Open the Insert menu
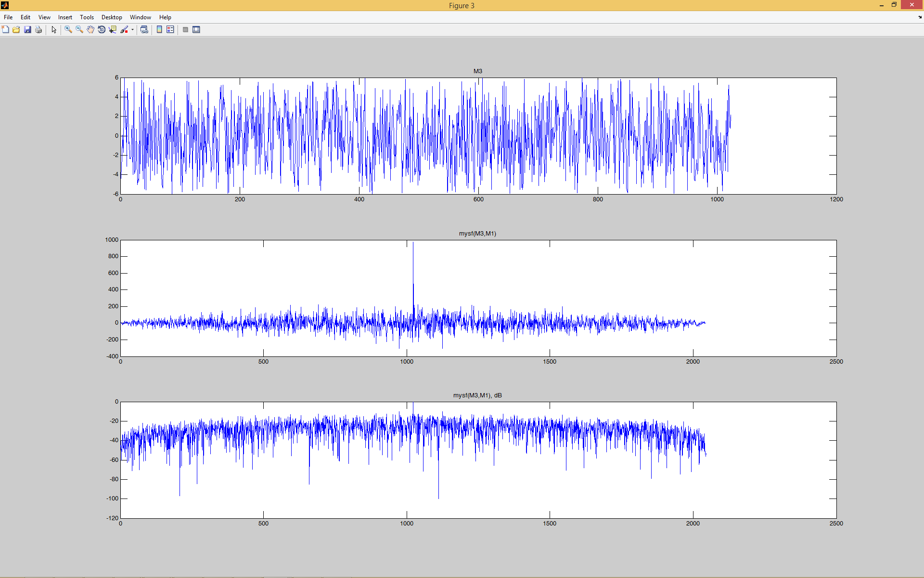This screenshot has width=924, height=578. (x=65, y=17)
